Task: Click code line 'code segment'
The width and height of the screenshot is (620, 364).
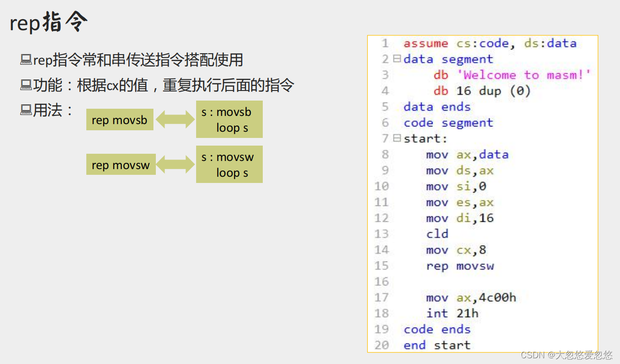Action: click(x=448, y=122)
